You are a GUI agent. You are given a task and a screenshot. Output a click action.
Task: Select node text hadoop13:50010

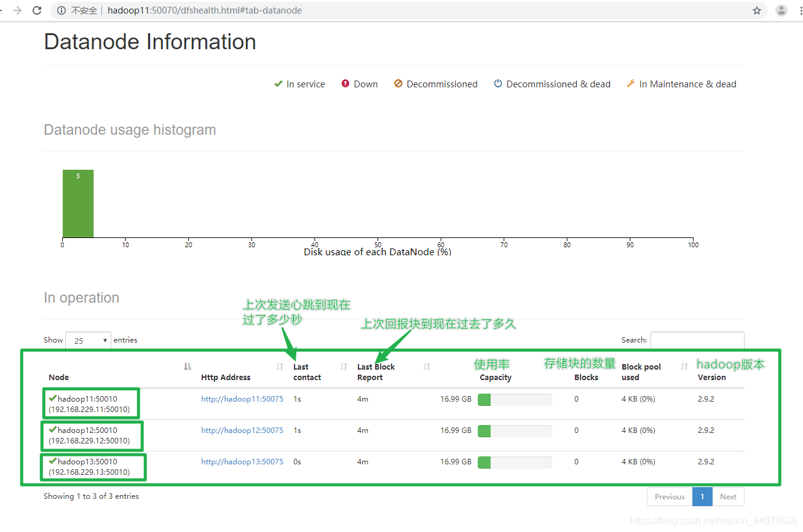point(87,462)
